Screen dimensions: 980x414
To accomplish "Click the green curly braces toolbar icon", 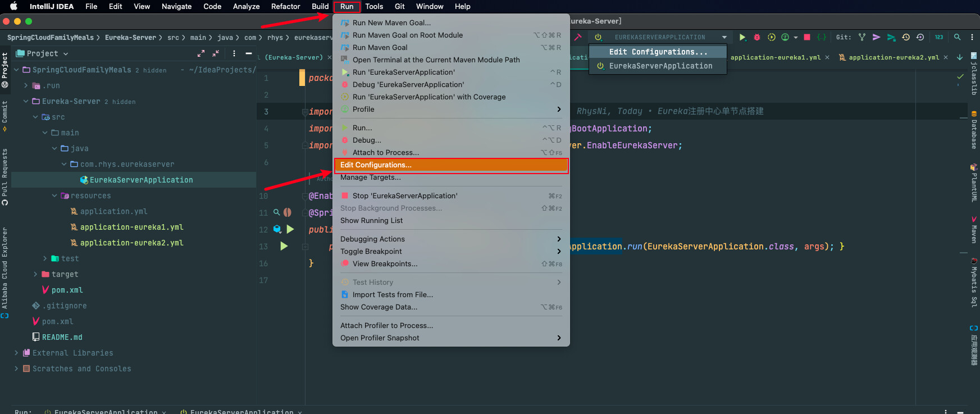I will pos(822,37).
